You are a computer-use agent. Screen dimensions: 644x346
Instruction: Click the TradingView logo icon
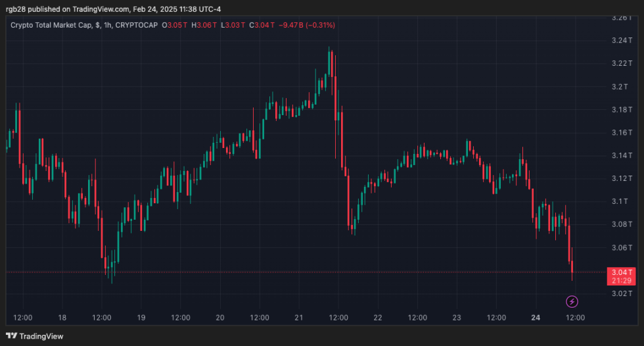[x=11, y=336]
